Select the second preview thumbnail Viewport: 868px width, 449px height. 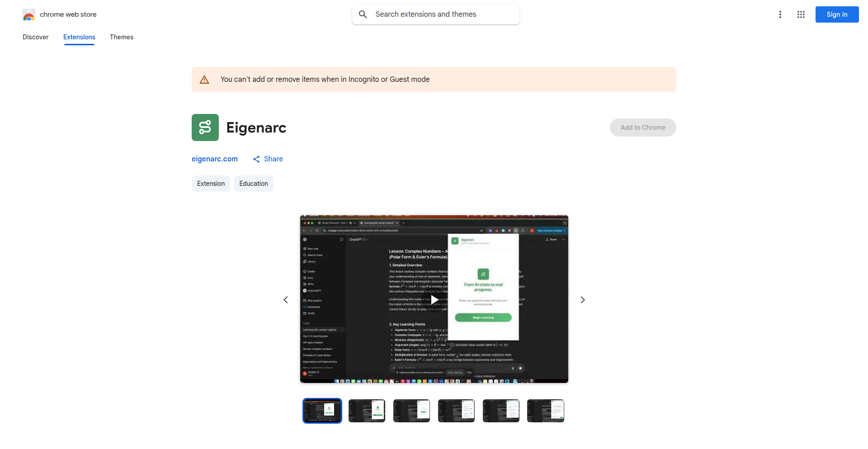[367, 411]
